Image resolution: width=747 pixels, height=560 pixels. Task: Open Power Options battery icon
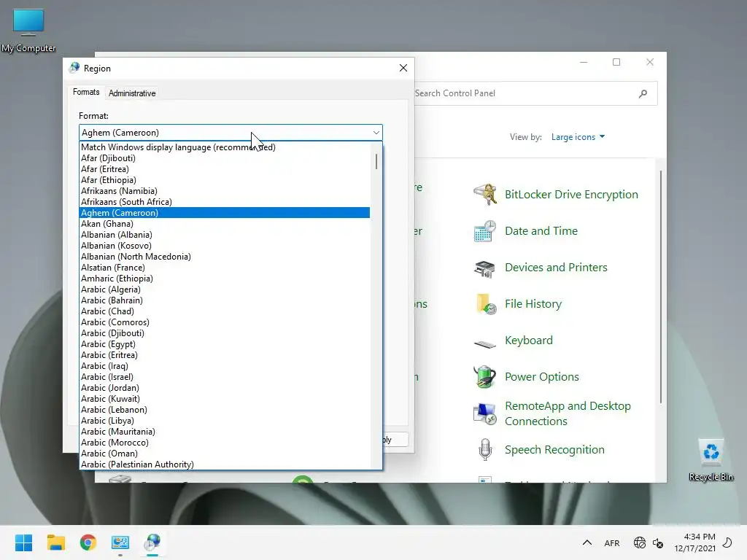point(485,377)
